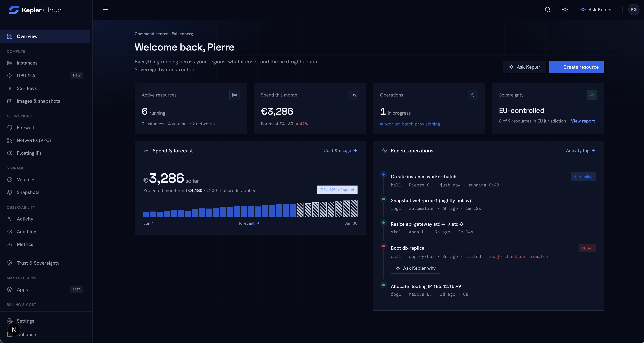Toggle sidebar with hamburger menu icon
The height and width of the screenshot is (343, 644).
pos(106,10)
